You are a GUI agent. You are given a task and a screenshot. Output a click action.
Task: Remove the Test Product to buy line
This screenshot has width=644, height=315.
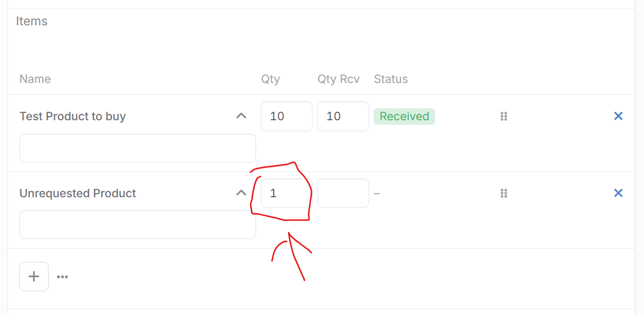click(x=618, y=116)
